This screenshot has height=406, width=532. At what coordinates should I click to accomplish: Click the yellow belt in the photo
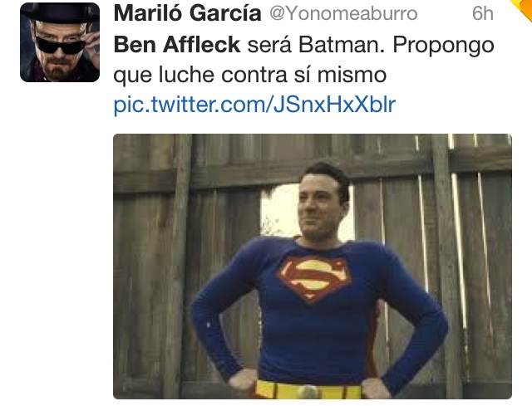pyautogui.click(x=307, y=389)
